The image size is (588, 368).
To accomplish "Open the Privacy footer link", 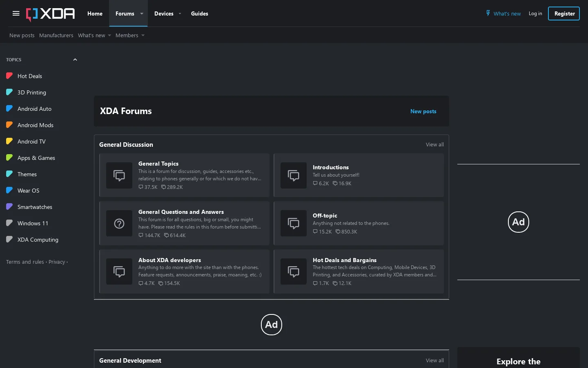I will 57,262.
